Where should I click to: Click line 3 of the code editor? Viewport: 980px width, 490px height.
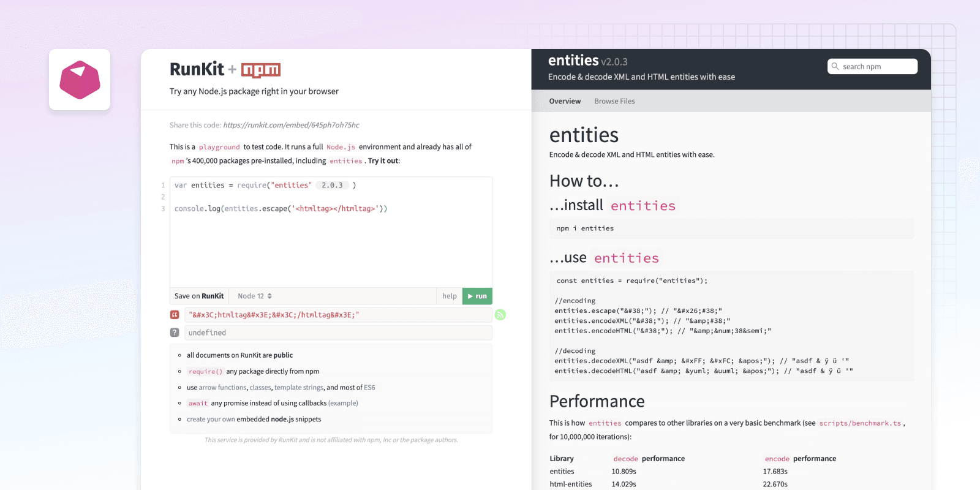(281, 209)
